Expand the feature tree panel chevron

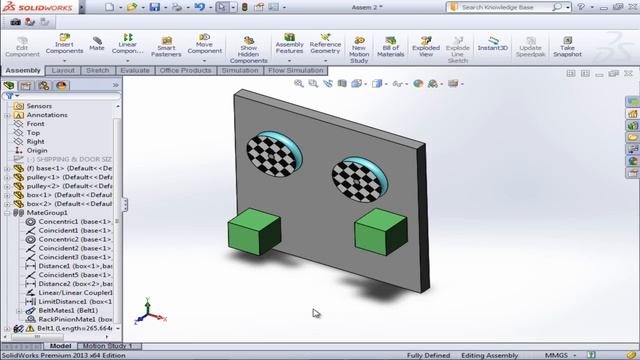[x=116, y=85]
